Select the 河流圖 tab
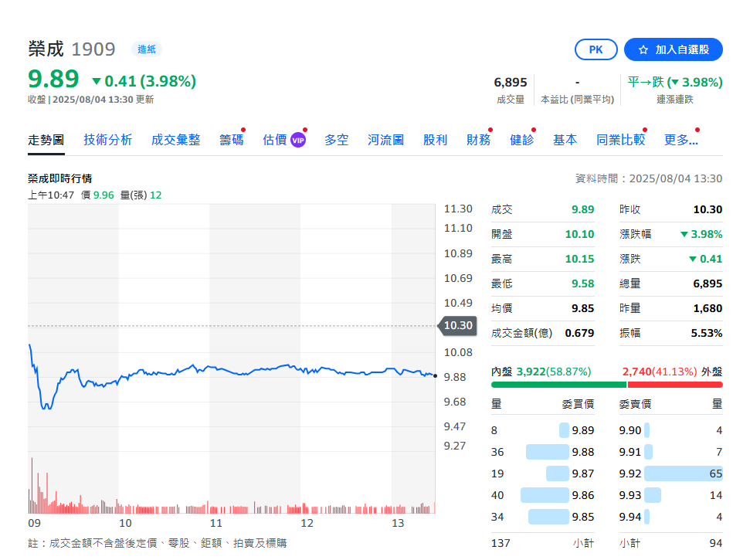Viewport: 733px width, 560px height. pos(385,140)
